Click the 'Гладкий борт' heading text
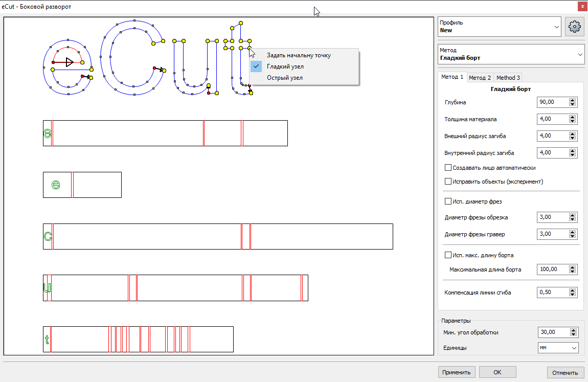The width and height of the screenshot is (588, 382). (511, 89)
